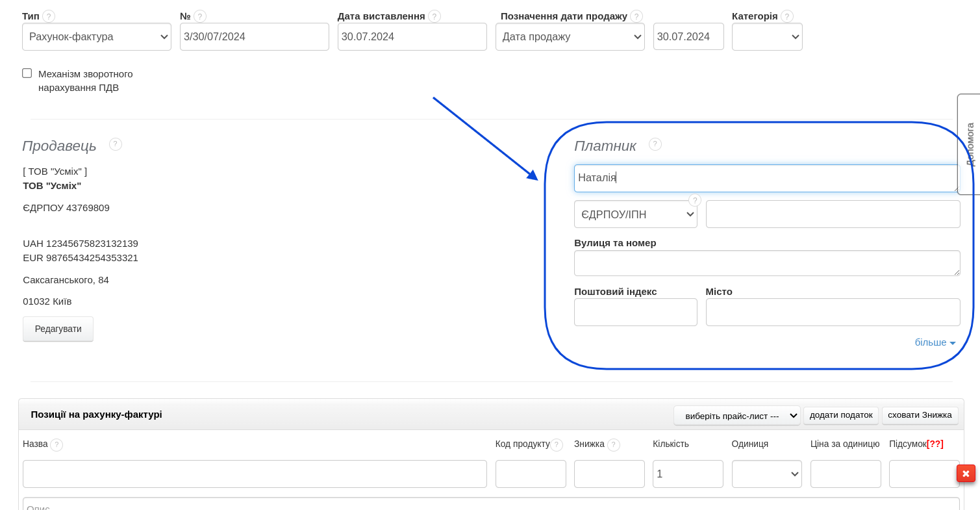
Task: Click the додати податок button
Action: click(x=840, y=415)
